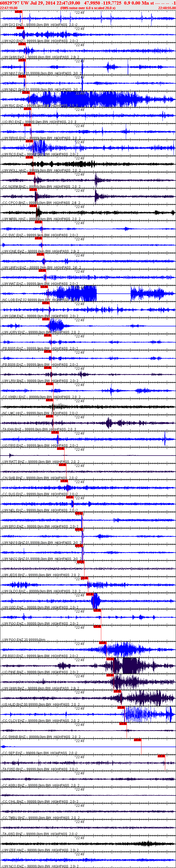Select the UW MRBL HHZ station label
This screenshot has height=868, width=176.
(x=42, y=219)
